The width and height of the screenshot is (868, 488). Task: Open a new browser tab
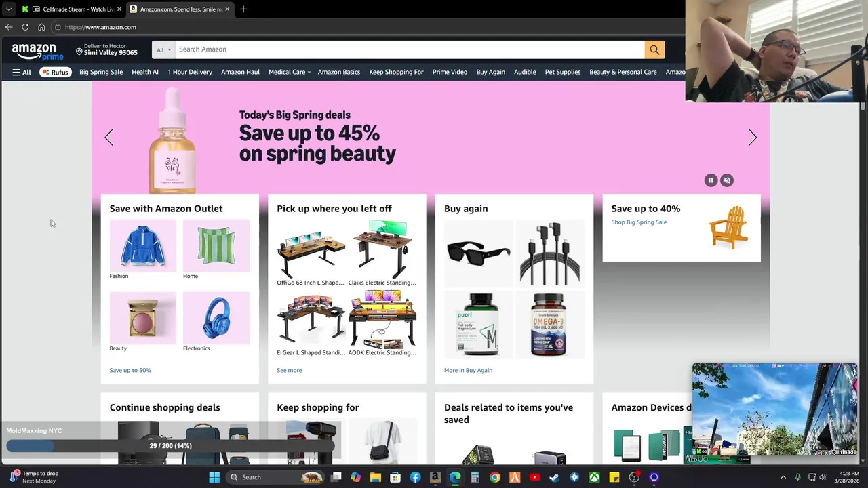pyautogui.click(x=243, y=9)
